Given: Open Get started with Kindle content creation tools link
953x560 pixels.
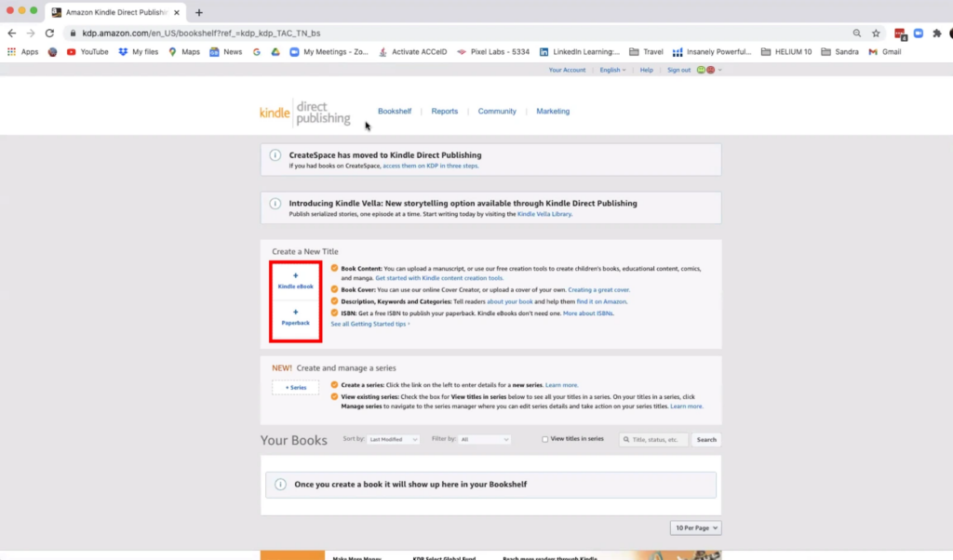Looking at the screenshot, I should (x=439, y=278).
